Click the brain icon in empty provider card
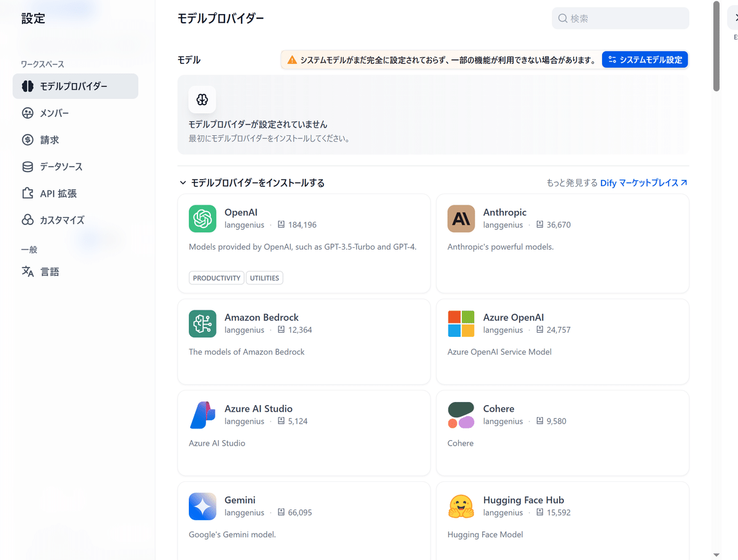Viewport: 738px width, 560px height. pyautogui.click(x=202, y=100)
